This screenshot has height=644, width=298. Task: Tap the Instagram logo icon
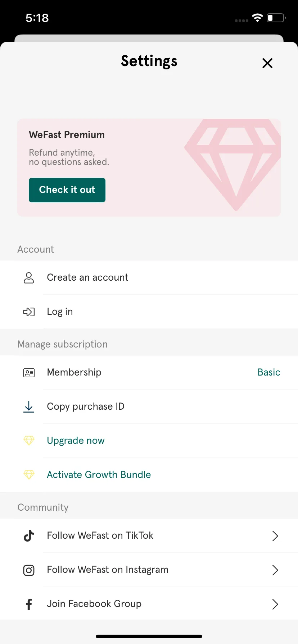[29, 570]
